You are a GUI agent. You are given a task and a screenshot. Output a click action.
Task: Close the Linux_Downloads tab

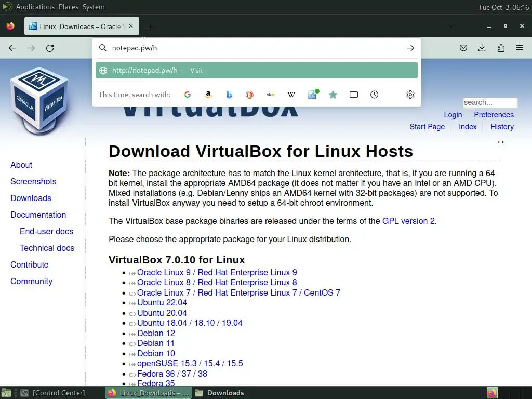click(131, 26)
